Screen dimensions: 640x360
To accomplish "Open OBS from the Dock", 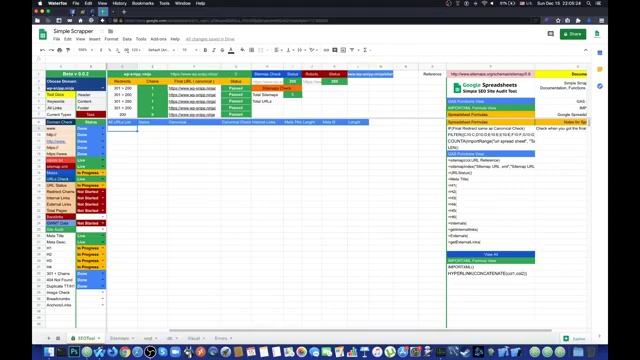I will tap(150, 351).
